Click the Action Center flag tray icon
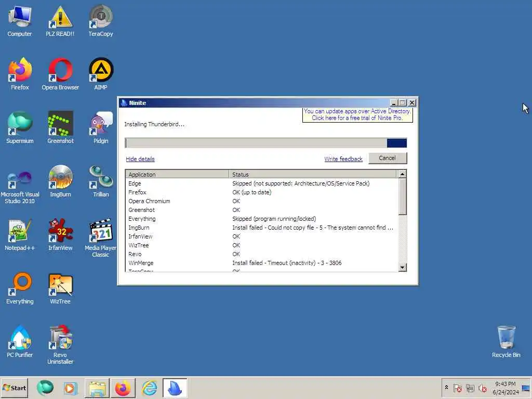532x399 pixels. point(457,388)
